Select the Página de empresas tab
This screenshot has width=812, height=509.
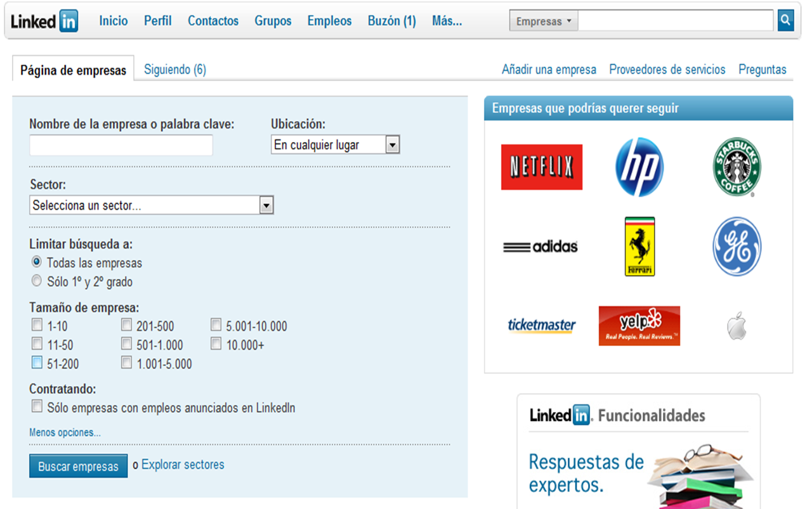coord(73,70)
